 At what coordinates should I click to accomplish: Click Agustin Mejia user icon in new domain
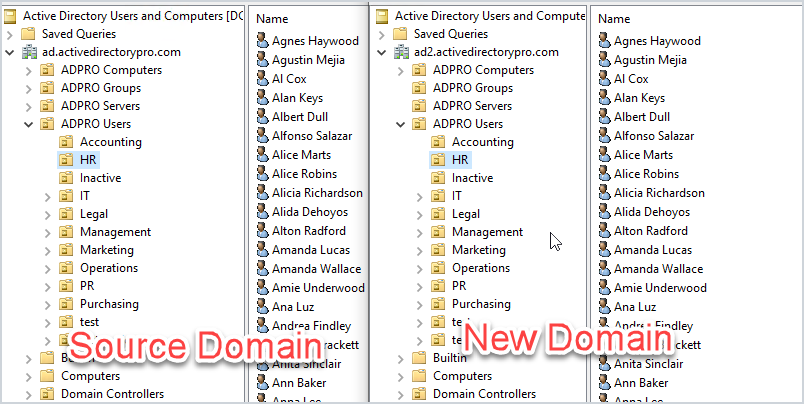[605, 59]
